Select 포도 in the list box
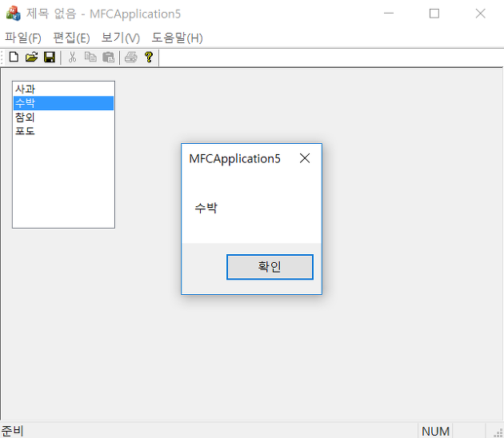Viewport: 504px width, 438px height. (x=63, y=131)
